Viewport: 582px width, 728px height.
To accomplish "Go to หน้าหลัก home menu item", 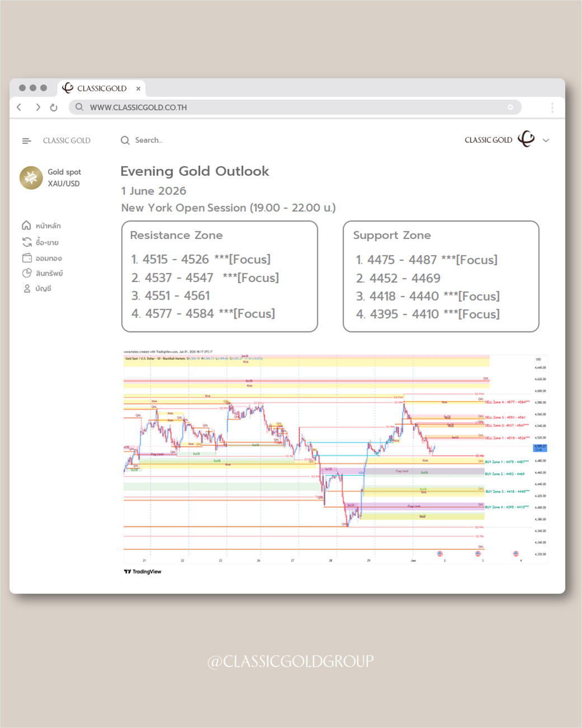I will (x=41, y=226).
